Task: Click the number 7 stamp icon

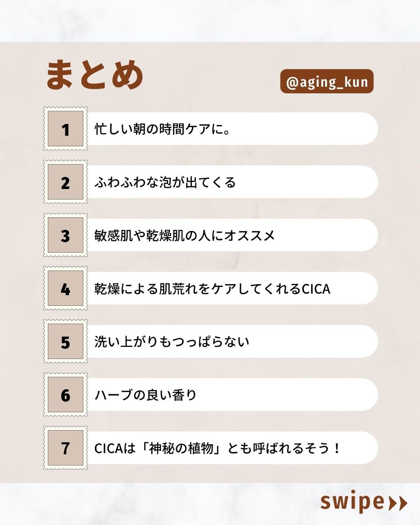Action: click(x=65, y=448)
